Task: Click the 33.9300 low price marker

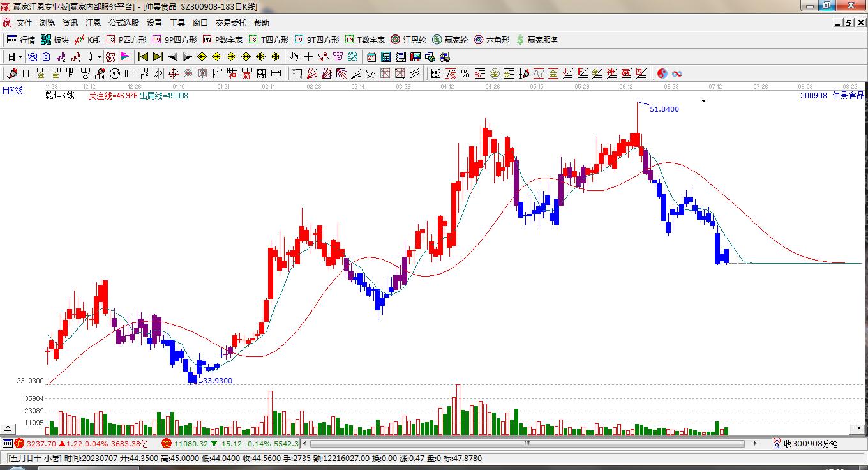Action: point(218,381)
